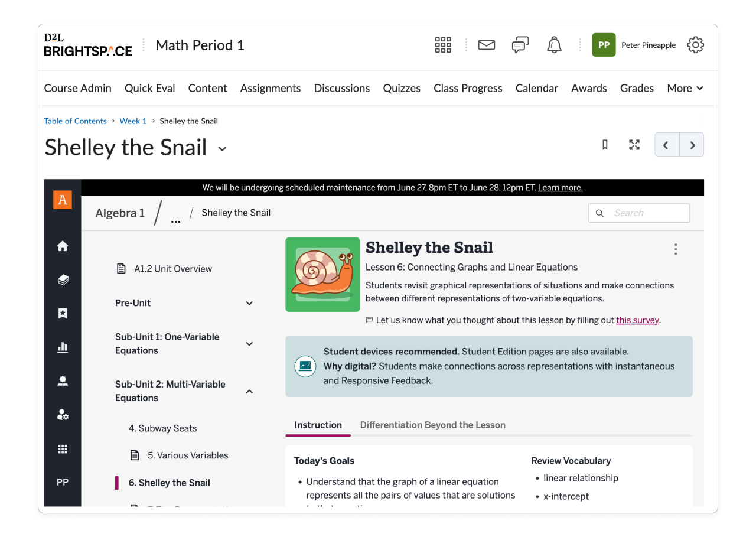Expand Sub-Unit 1: One-Variable Equations

249,344
